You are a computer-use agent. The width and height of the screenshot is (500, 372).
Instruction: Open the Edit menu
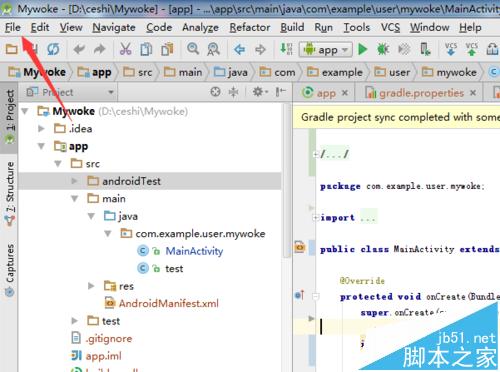[x=40, y=27]
